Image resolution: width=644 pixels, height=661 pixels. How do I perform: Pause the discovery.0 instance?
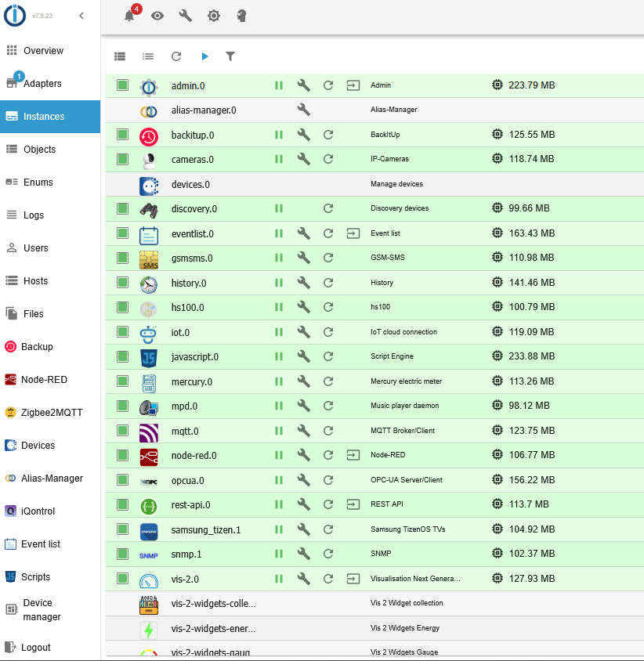[x=279, y=208]
